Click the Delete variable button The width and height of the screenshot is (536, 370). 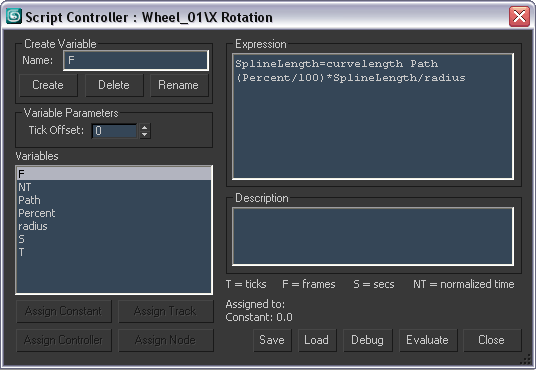(x=114, y=85)
